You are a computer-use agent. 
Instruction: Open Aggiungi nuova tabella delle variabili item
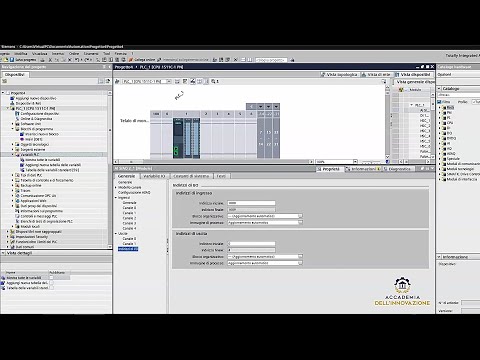[53, 165]
